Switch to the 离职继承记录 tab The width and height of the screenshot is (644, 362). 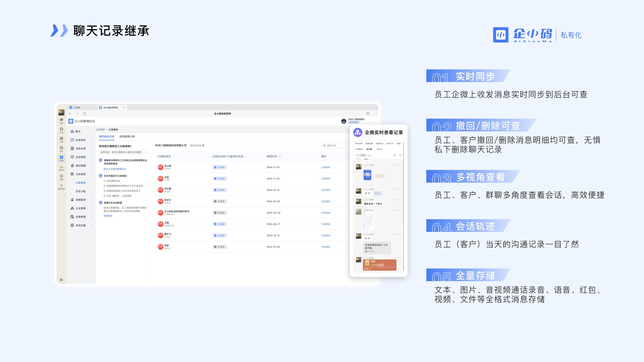click(x=107, y=136)
